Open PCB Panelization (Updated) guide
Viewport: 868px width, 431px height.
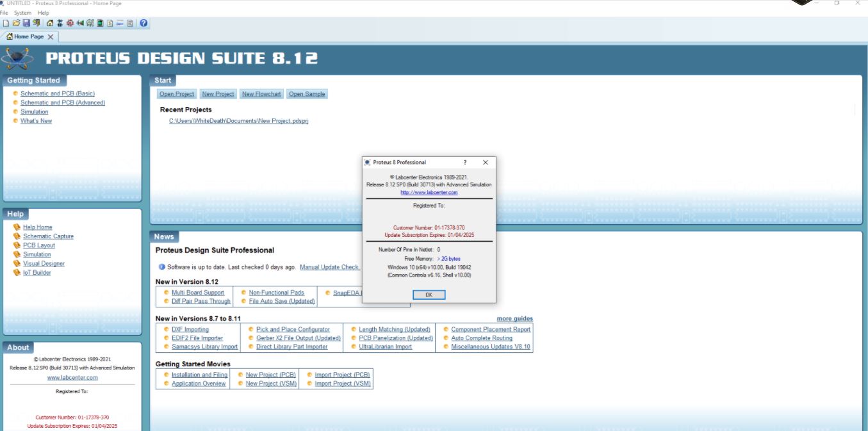pyautogui.click(x=396, y=338)
